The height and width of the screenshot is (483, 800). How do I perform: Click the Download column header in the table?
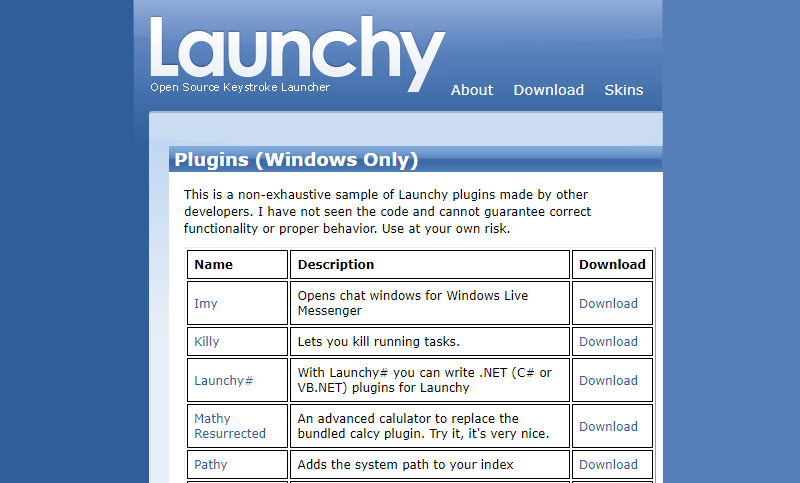pyautogui.click(x=612, y=264)
